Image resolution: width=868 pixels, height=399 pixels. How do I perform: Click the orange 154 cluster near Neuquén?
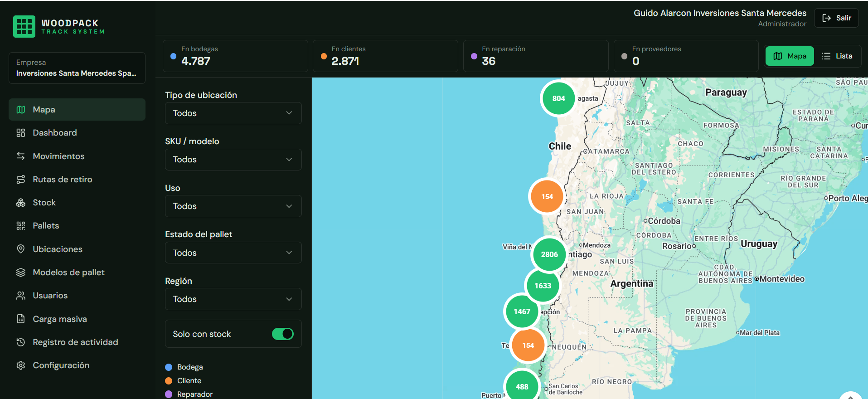coord(528,345)
